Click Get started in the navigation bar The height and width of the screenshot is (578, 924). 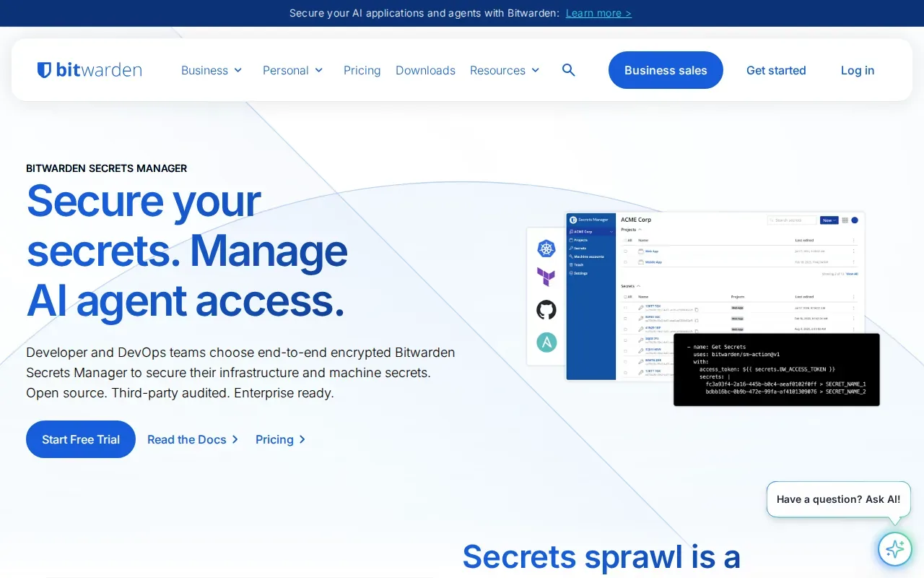776,70
